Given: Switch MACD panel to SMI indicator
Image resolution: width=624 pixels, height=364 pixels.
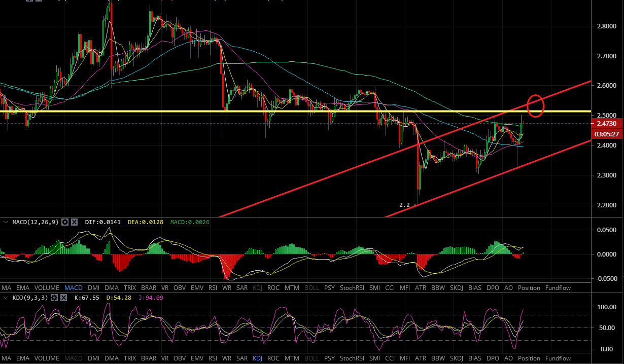Looking at the screenshot, I should point(375,287).
